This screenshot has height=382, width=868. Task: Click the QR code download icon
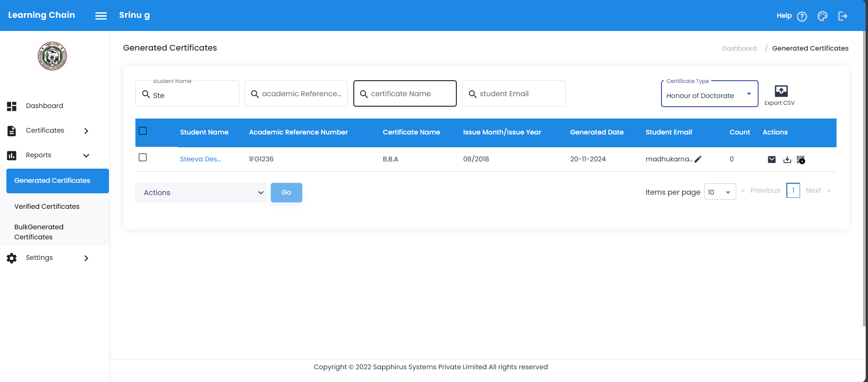(801, 160)
